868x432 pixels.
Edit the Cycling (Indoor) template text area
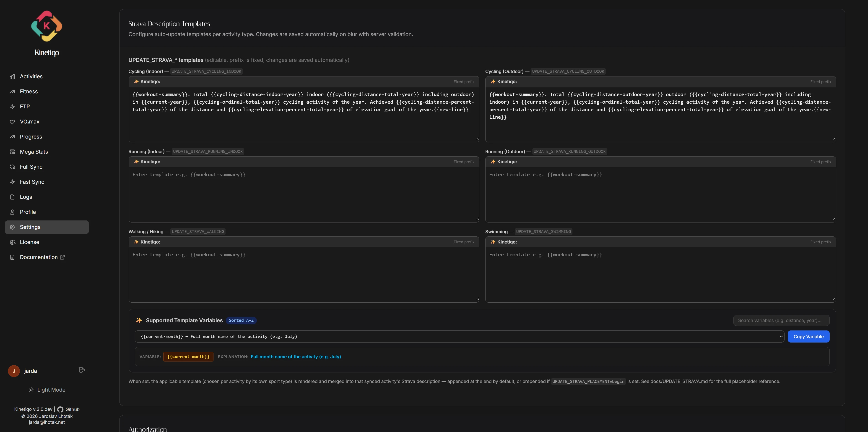point(304,115)
